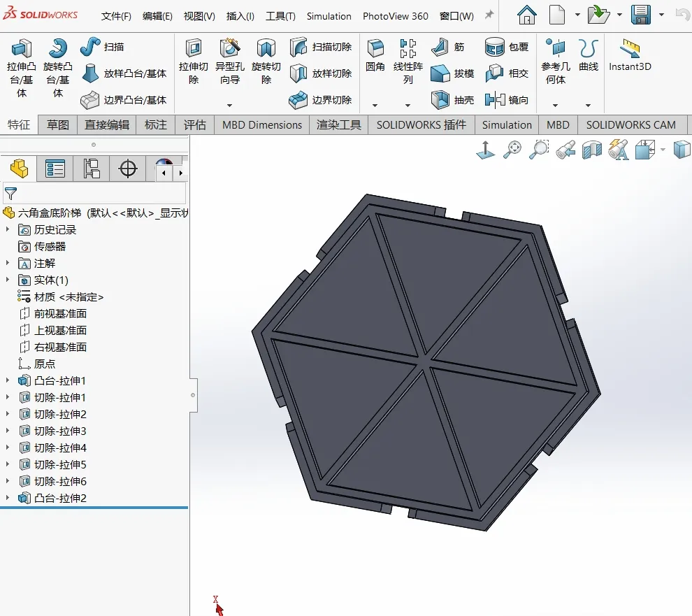Viewport: 692px width, 616px height.
Task: Click the Shell (抽壳) tool
Action: coord(452,100)
